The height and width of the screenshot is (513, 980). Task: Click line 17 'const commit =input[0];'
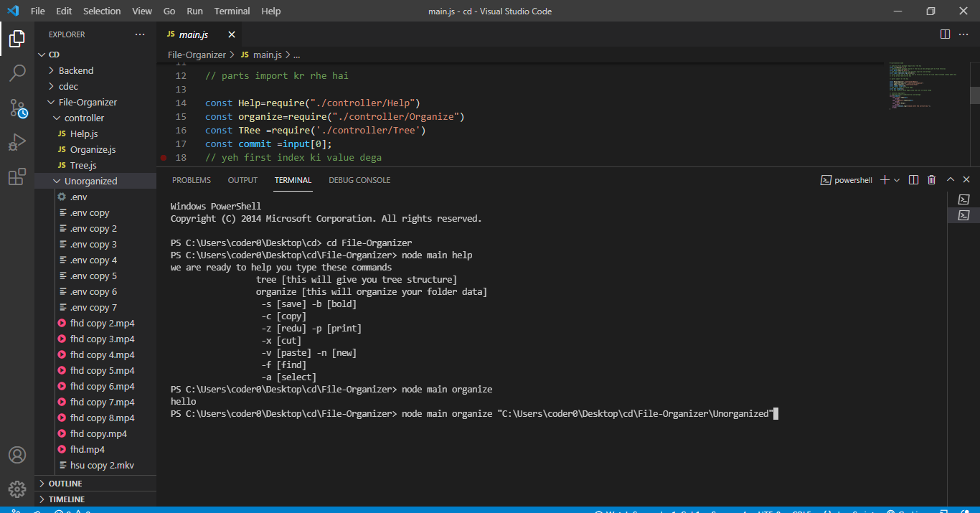click(268, 143)
